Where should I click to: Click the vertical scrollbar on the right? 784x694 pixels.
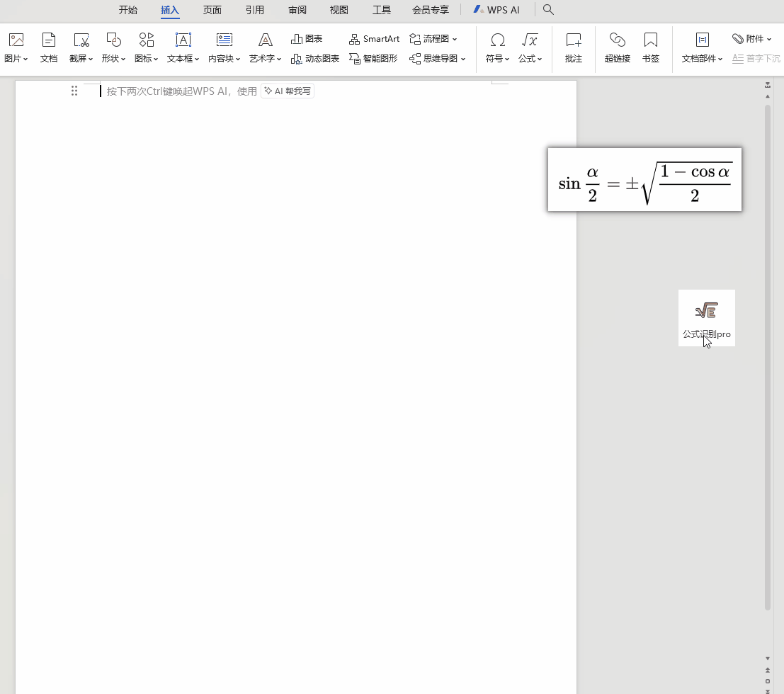pos(768,354)
